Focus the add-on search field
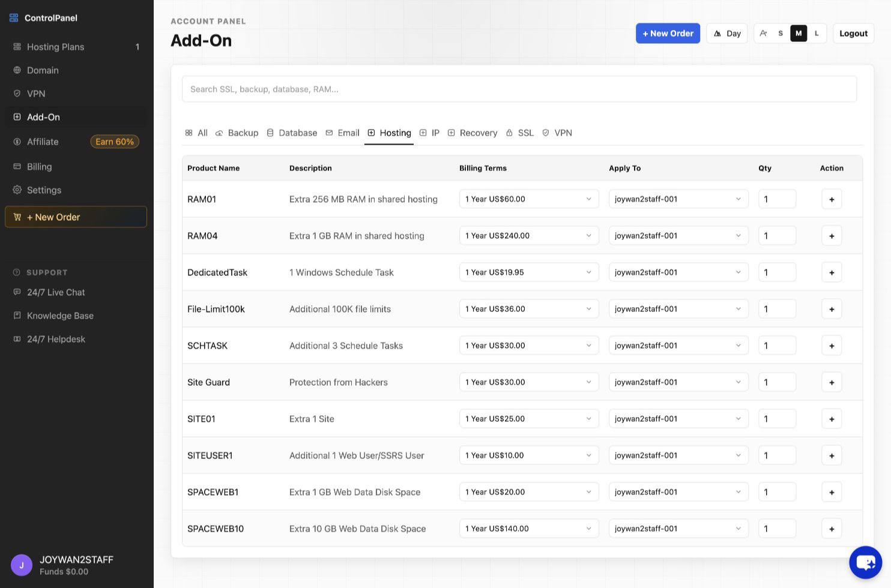 [519, 89]
